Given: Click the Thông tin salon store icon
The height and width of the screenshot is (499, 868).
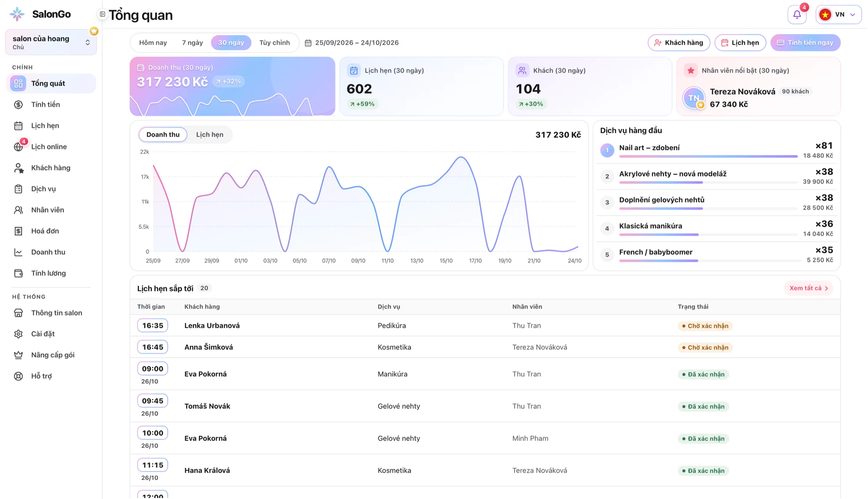Looking at the screenshot, I should click(x=18, y=313).
